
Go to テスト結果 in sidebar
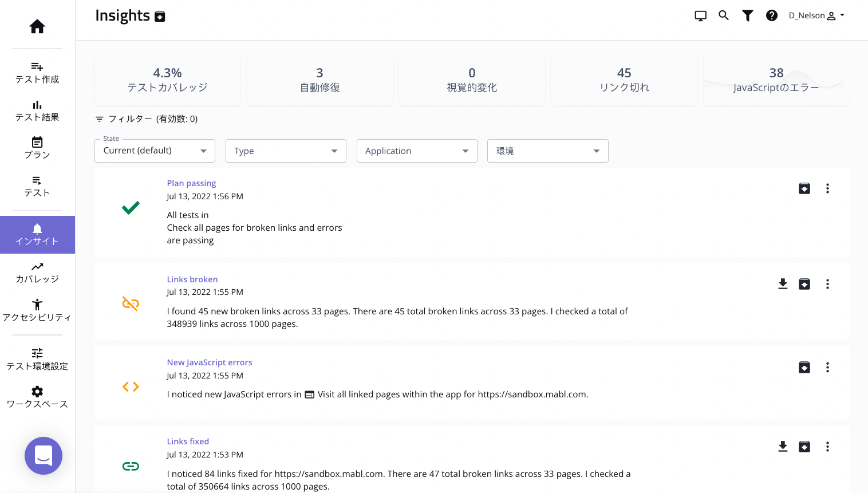[37, 111]
